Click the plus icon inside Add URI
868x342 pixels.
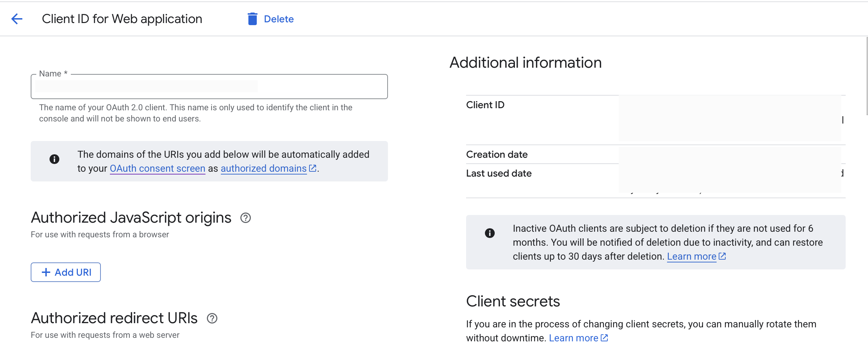pyautogui.click(x=46, y=272)
